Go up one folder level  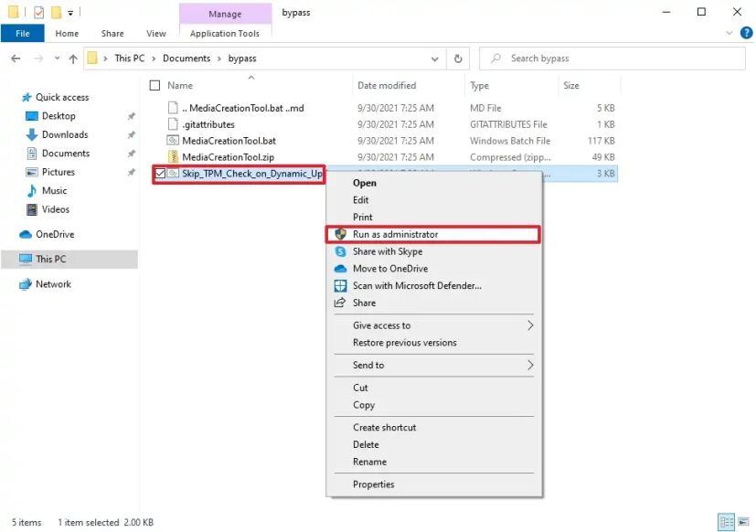coord(73,59)
